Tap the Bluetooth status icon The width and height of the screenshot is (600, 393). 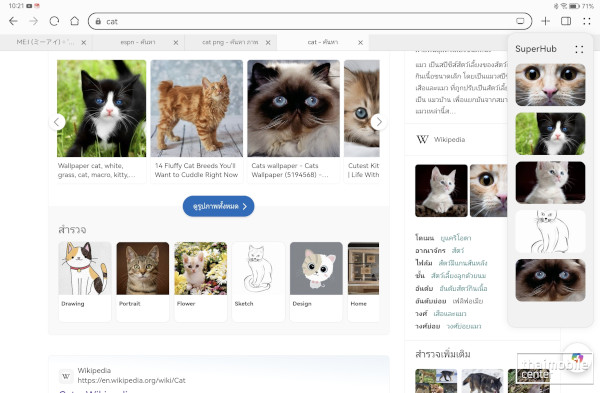[x=556, y=6]
